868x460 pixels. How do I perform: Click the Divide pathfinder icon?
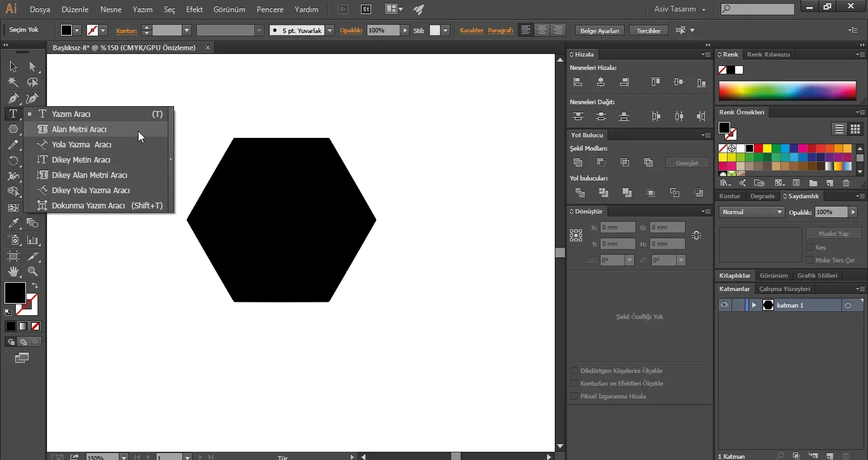[x=580, y=193]
